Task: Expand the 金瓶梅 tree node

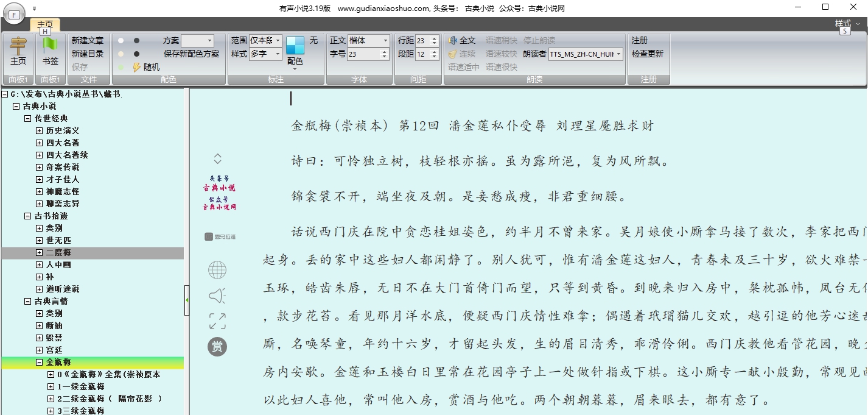Action: [40, 362]
